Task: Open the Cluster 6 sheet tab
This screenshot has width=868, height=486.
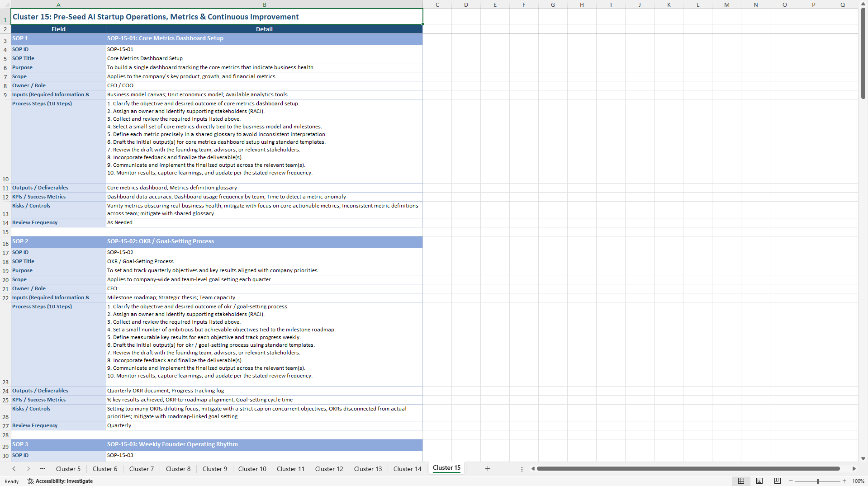Action: [105, 469]
